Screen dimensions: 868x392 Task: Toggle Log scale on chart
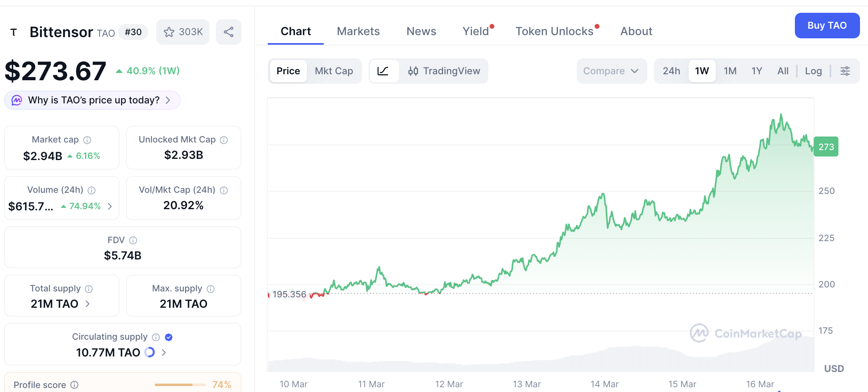click(813, 71)
